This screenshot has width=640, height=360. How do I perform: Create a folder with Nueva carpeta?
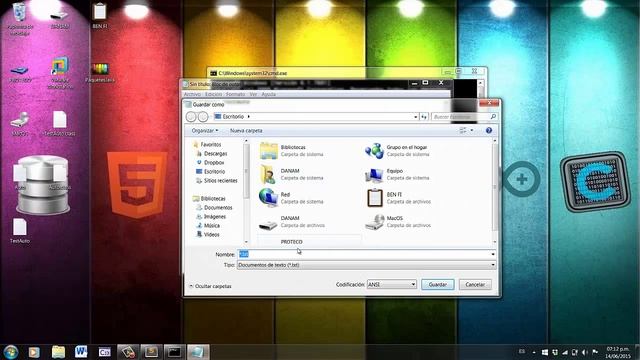(246, 131)
